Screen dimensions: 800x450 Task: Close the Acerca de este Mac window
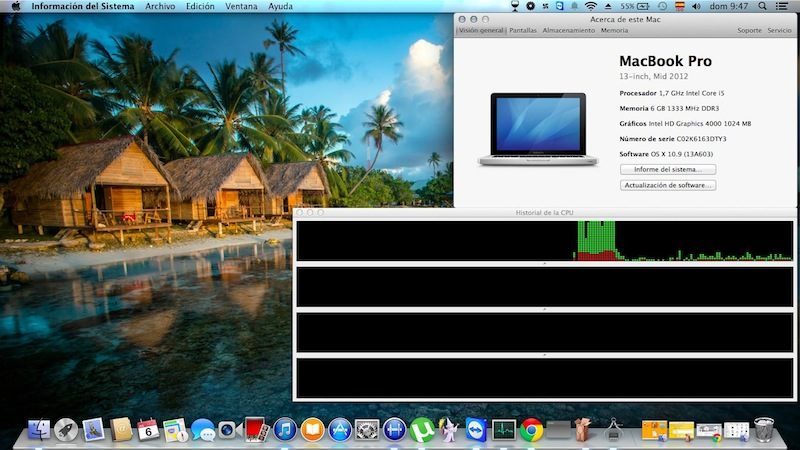point(462,19)
